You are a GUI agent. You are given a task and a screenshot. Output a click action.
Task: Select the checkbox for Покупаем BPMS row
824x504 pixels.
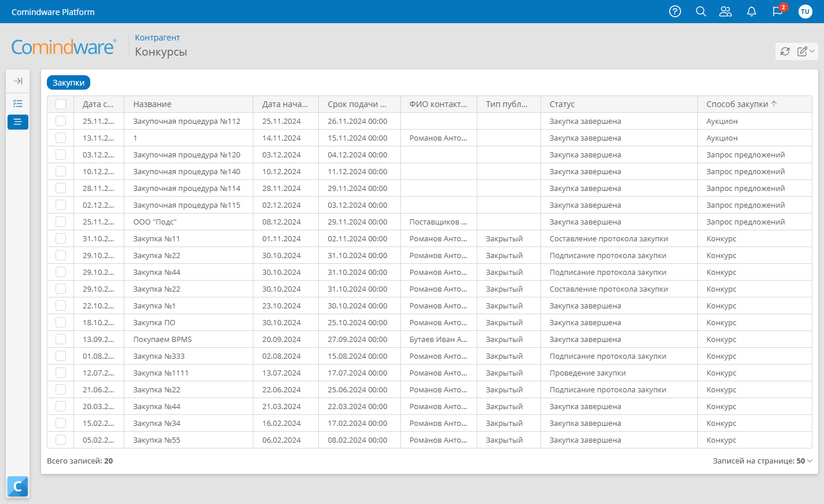[x=61, y=339]
